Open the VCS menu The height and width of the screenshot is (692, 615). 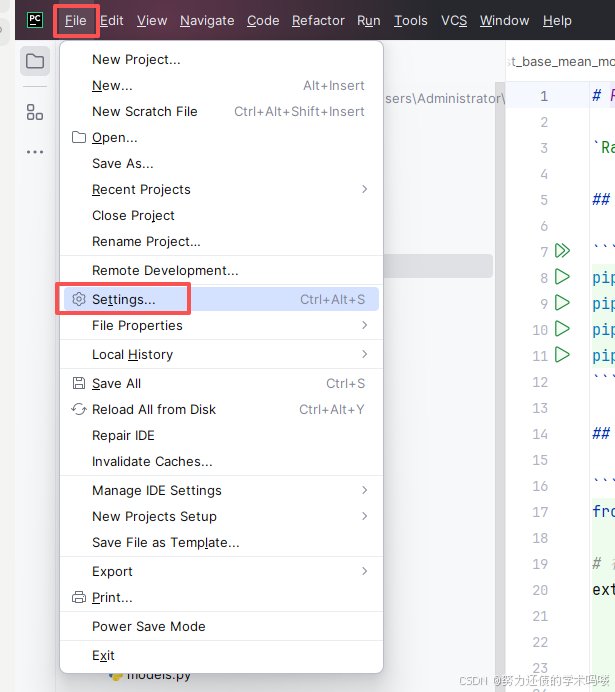[454, 20]
